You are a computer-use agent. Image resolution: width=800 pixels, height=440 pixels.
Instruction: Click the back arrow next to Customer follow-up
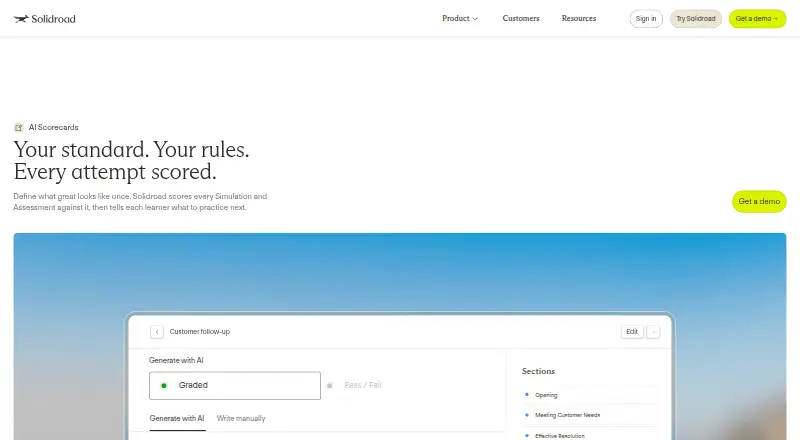click(157, 332)
